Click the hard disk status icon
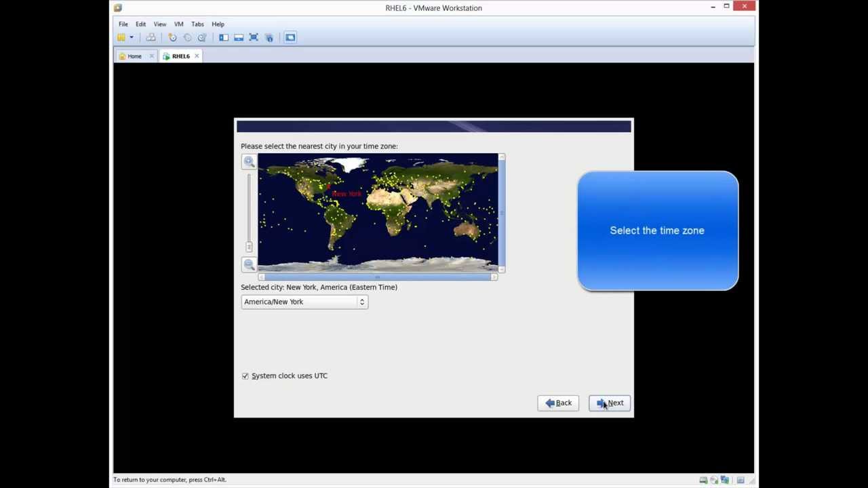868x488 pixels. coord(703,480)
